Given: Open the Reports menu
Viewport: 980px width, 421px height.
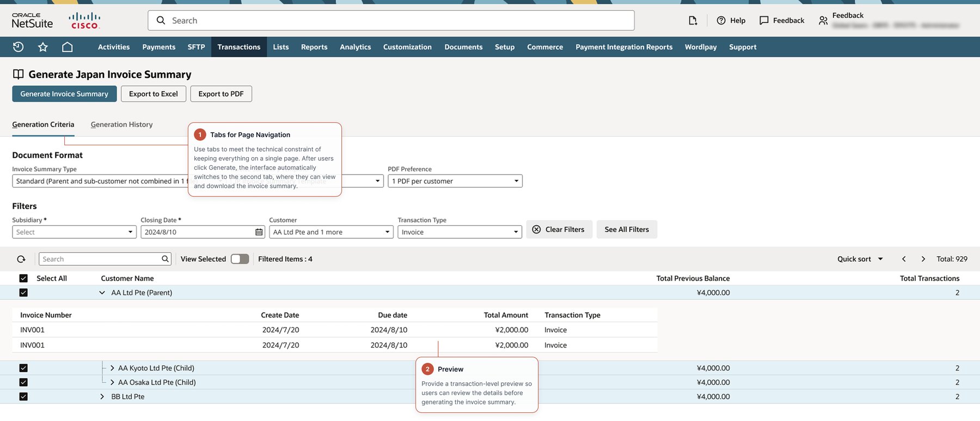Looking at the screenshot, I should pyautogui.click(x=314, y=47).
